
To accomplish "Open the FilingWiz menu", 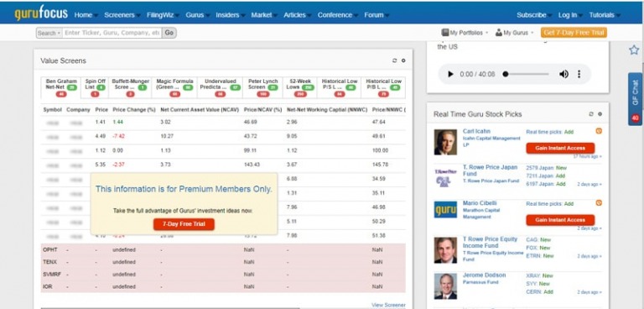I will point(163,15).
